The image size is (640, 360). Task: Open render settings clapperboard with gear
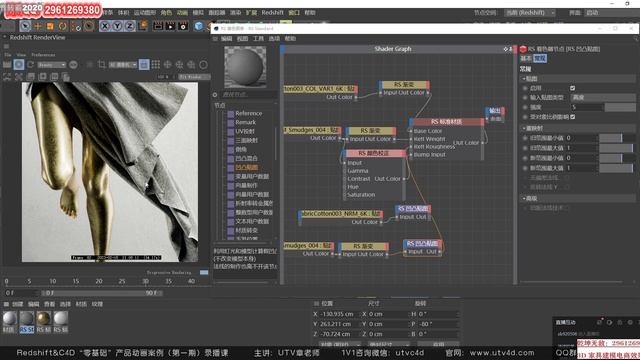[183, 26]
